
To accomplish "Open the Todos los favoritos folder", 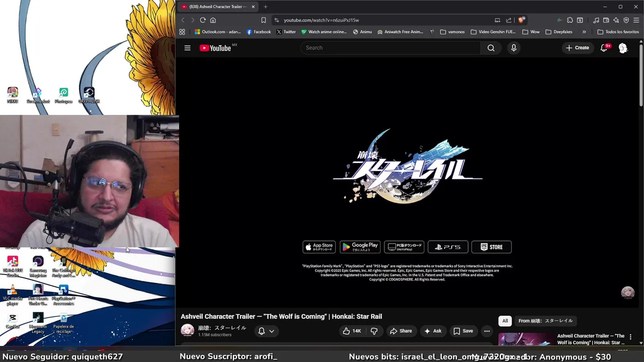I will 618,32.
